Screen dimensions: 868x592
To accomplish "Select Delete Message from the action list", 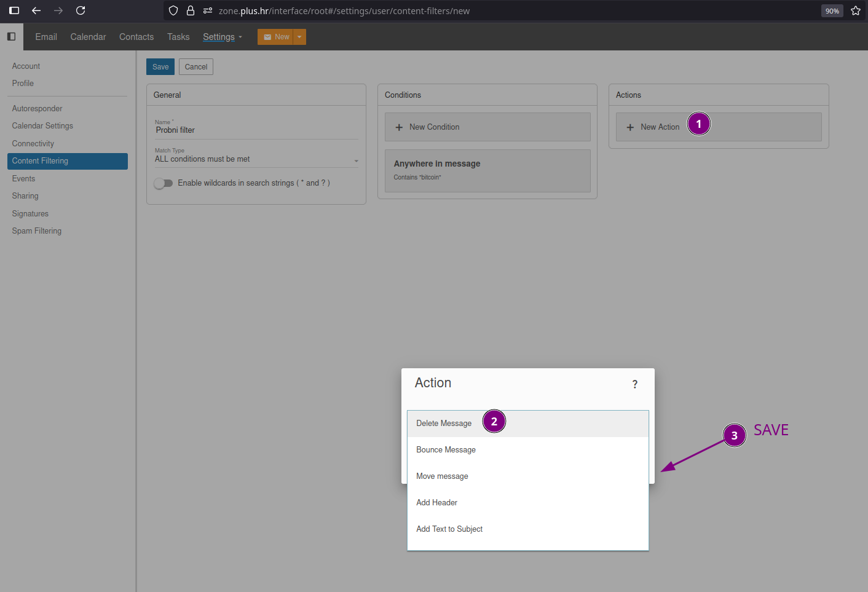I will (444, 424).
